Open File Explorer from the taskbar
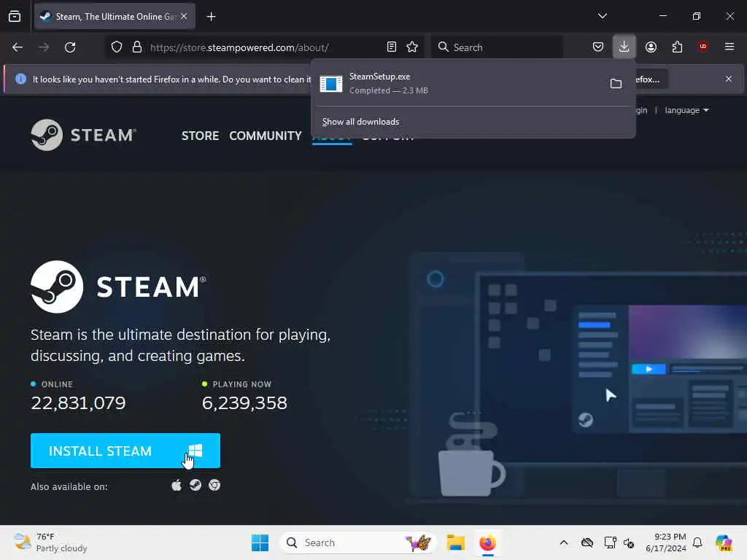 point(455,542)
